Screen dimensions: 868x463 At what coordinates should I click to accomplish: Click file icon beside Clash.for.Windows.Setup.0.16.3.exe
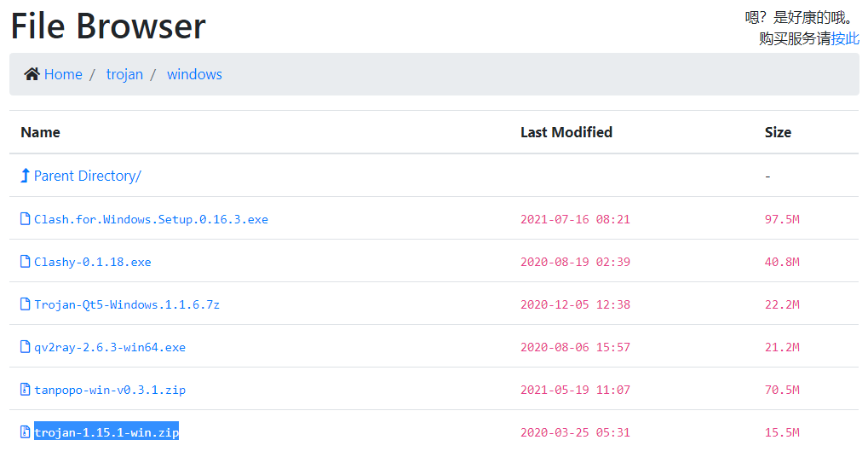coord(25,219)
